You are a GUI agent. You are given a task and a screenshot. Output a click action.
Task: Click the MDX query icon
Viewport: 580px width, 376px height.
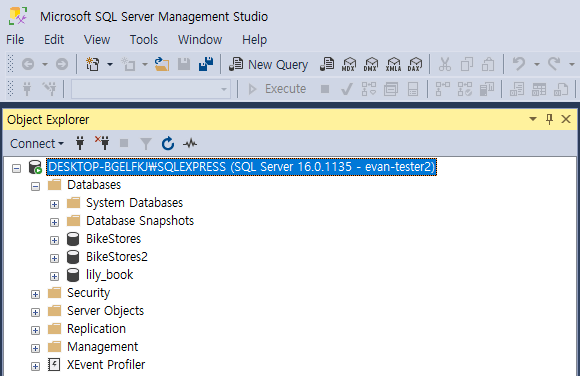[349, 64]
